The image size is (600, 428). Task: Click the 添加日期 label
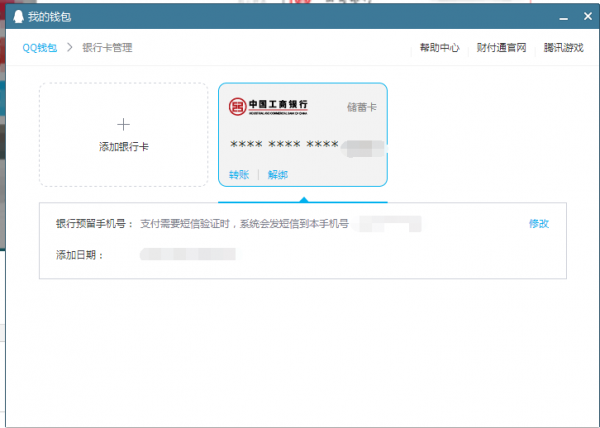click(80, 255)
